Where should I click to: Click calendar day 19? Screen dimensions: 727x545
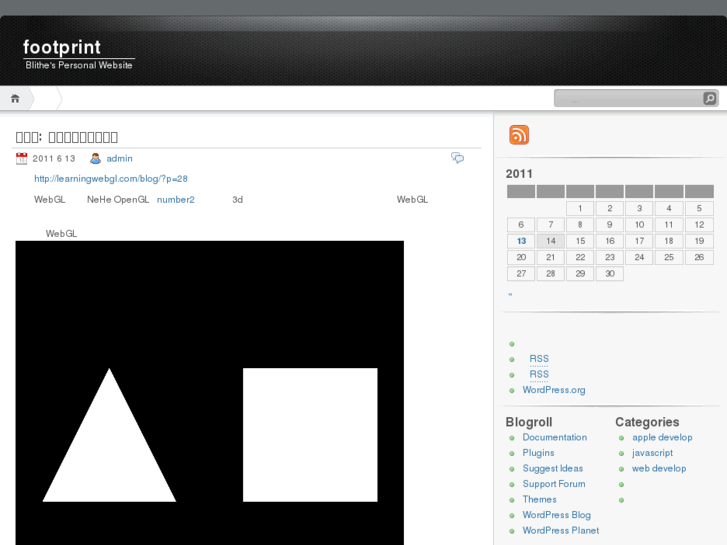(699, 241)
